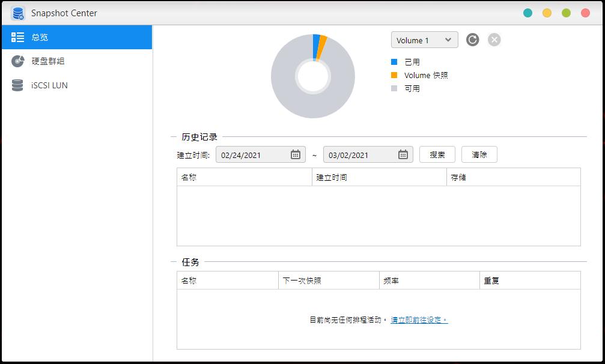Sort history by the 名称 column header
605x364 pixels.
(x=210, y=177)
